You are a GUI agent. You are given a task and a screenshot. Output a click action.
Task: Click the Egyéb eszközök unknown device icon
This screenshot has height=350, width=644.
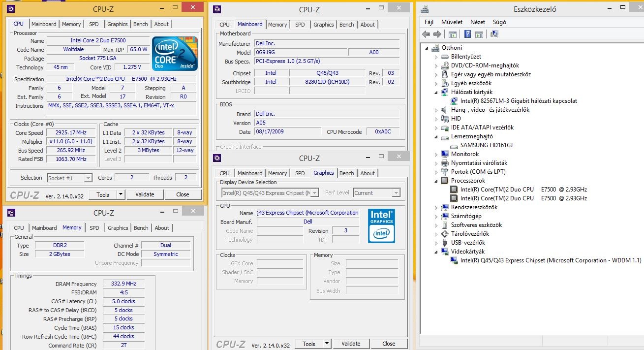click(x=445, y=83)
